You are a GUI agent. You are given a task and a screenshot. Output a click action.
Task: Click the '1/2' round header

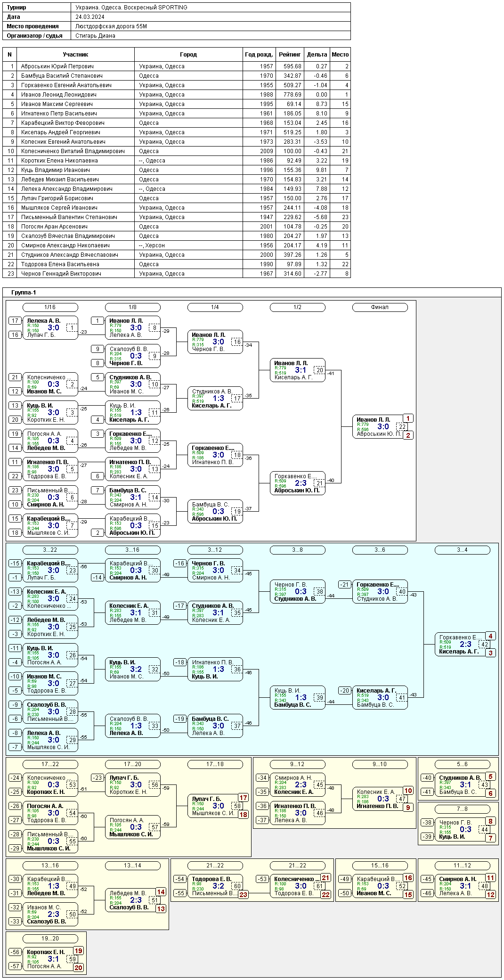[x=297, y=307]
